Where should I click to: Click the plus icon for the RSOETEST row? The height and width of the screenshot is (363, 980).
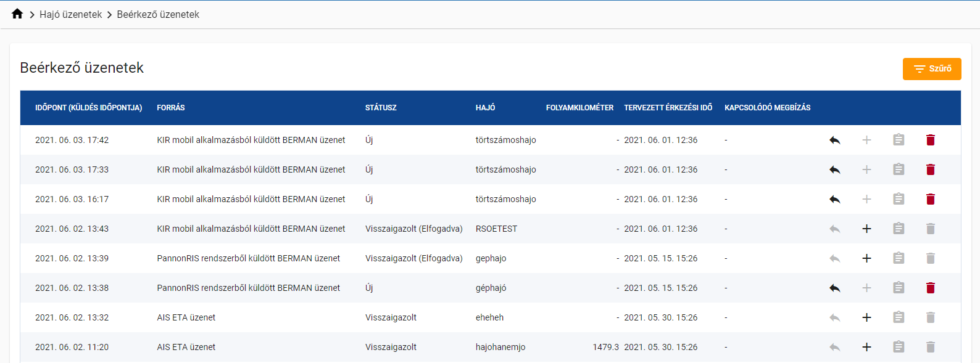coord(866,229)
